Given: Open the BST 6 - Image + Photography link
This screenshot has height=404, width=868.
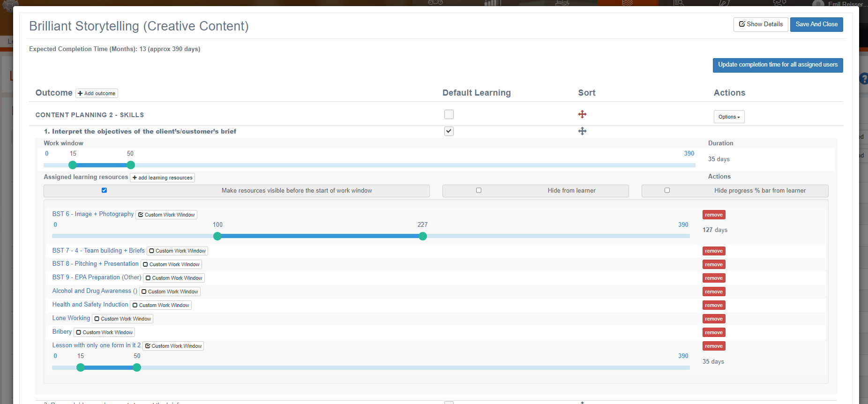Looking at the screenshot, I should pyautogui.click(x=93, y=214).
